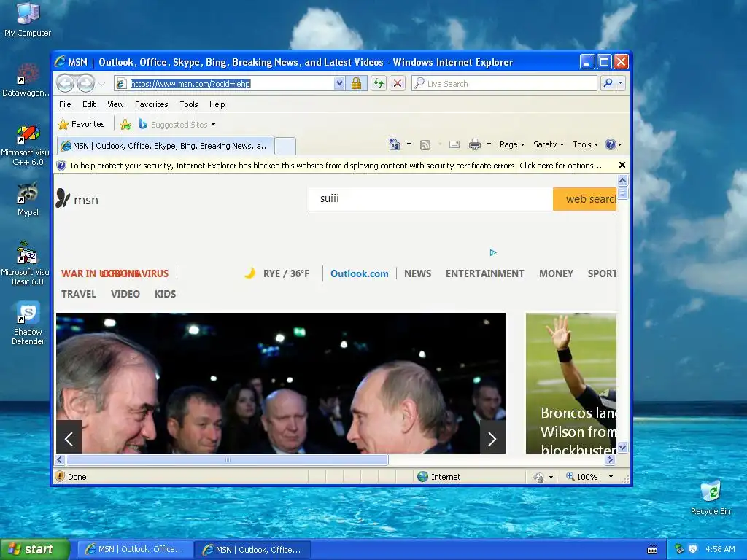Image resolution: width=747 pixels, height=560 pixels.
Task: Select the MSN tab
Action: 166,146
